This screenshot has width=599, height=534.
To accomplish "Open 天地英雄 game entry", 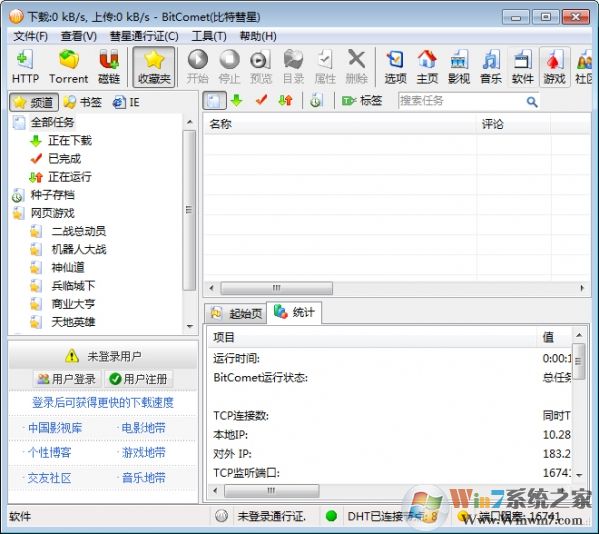I will coord(73,322).
